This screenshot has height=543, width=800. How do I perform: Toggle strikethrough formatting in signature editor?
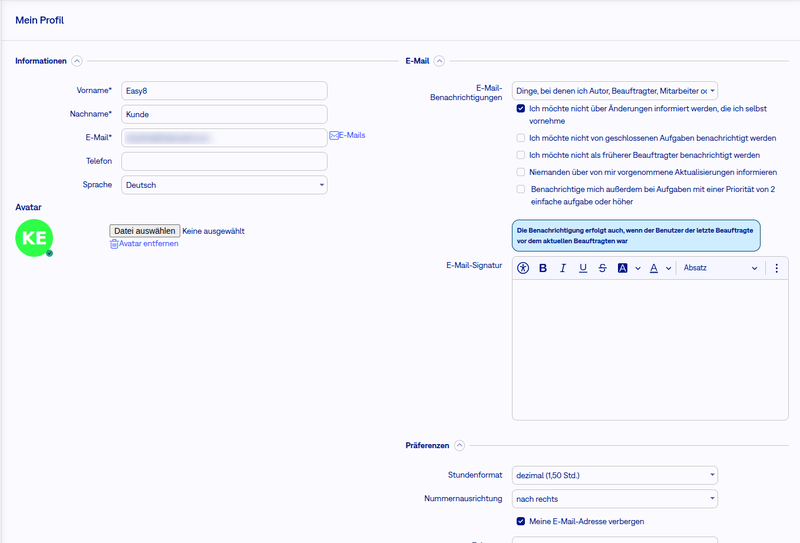(603, 268)
